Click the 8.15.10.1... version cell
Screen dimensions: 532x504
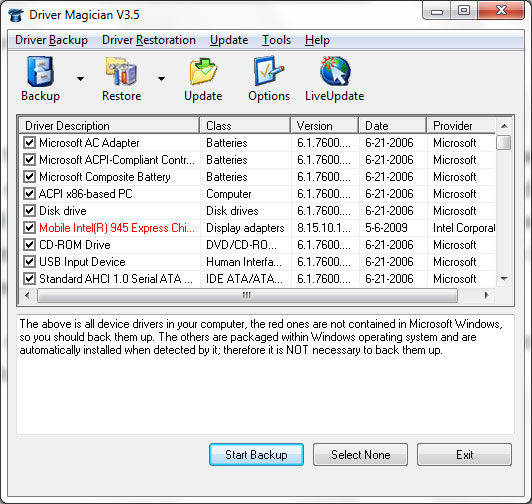click(x=323, y=228)
